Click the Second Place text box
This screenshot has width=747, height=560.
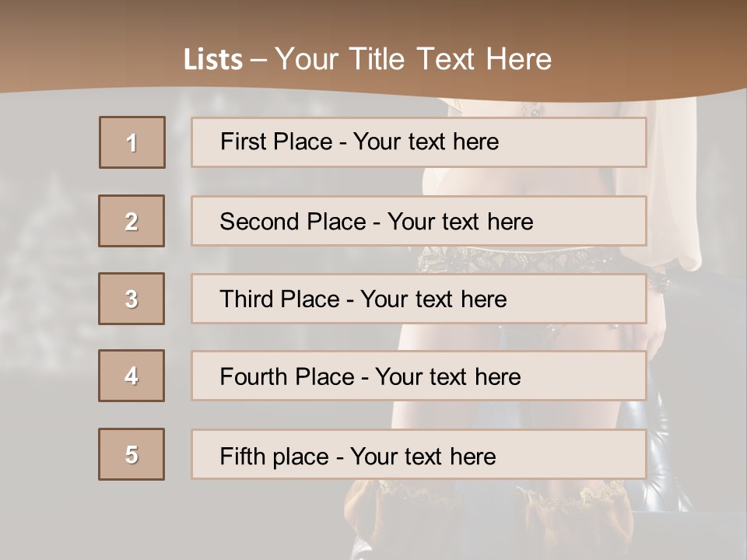419,221
